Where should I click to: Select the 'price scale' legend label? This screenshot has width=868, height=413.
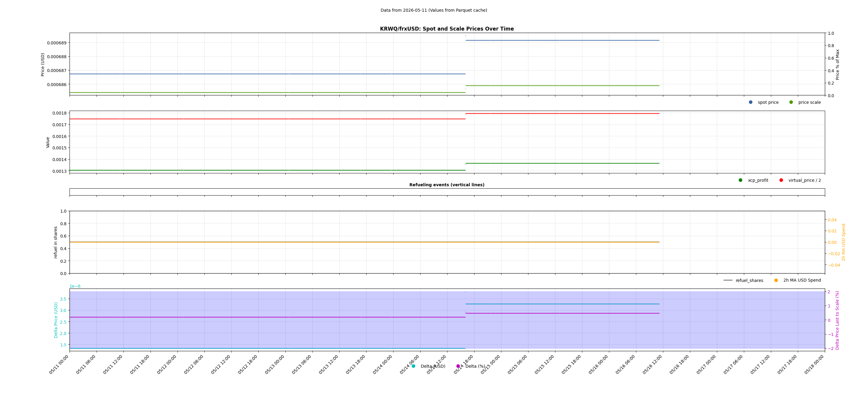pyautogui.click(x=809, y=103)
